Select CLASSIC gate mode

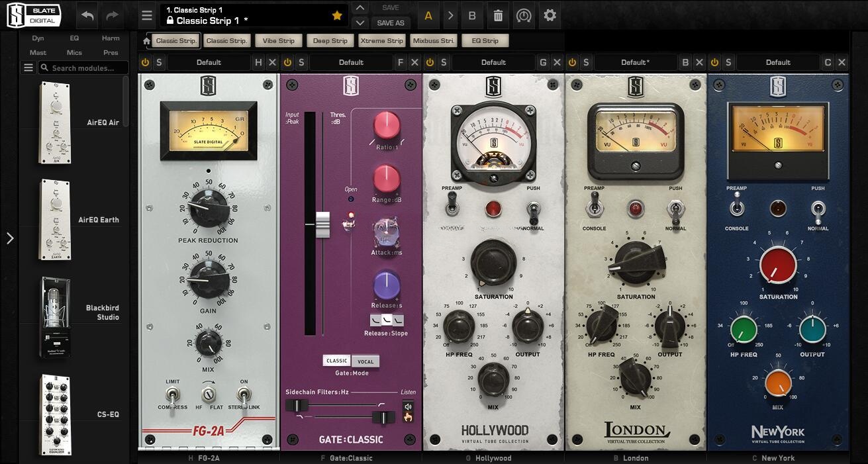coord(337,361)
